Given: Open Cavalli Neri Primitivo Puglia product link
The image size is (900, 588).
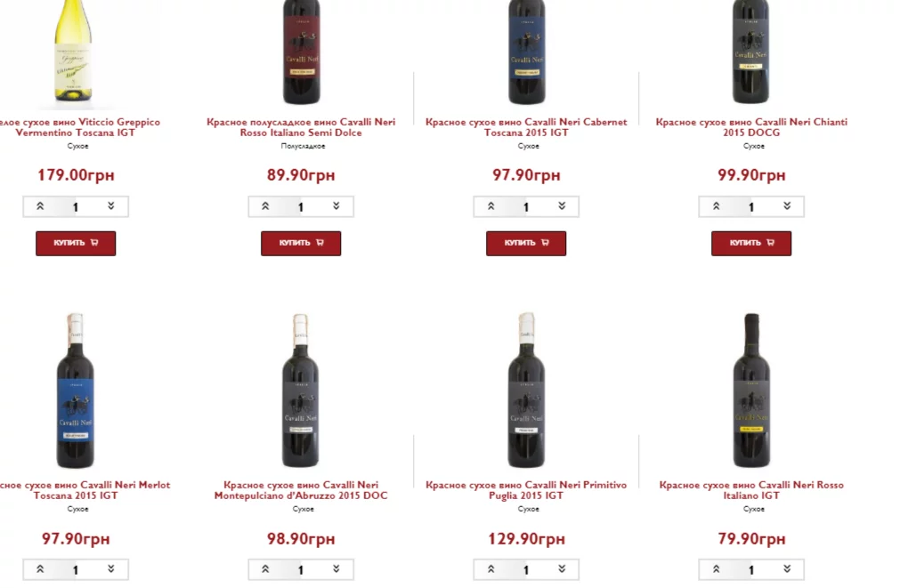Looking at the screenshot, I should (x=526, y=490).
